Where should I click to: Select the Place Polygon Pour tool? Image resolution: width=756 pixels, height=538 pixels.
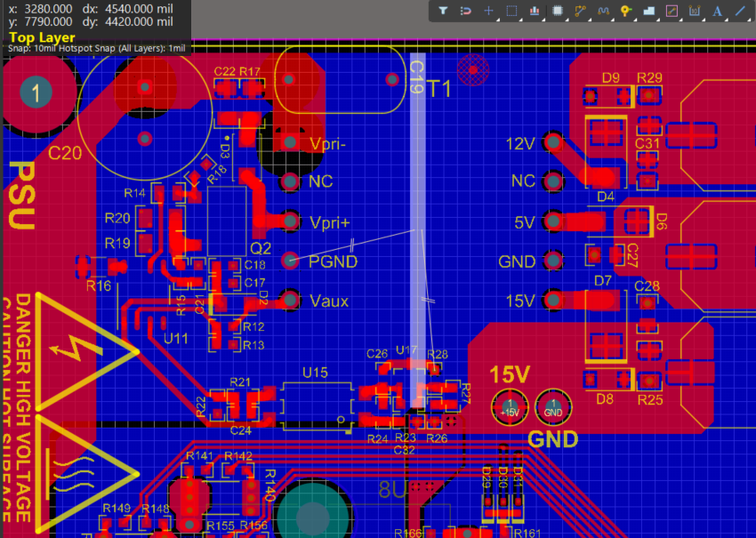tap(649, 11)
